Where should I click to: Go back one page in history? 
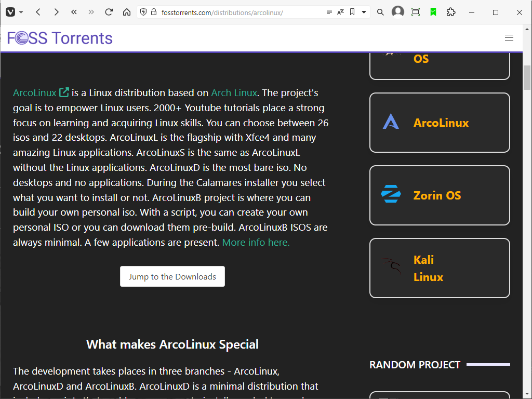(38, 12)
